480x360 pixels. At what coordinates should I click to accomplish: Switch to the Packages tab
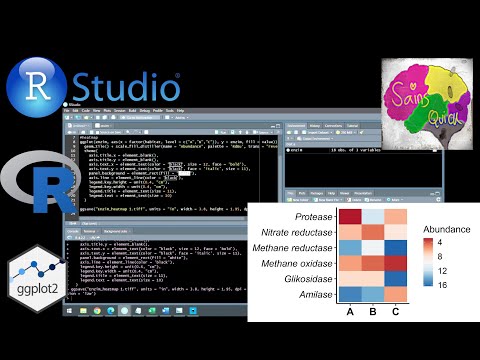(316, 193)
